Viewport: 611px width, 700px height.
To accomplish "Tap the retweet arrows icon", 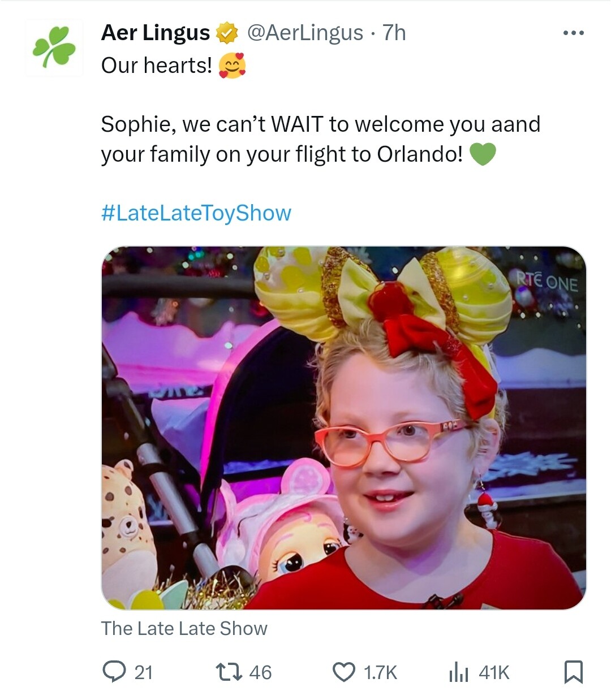I will [230, 672].
